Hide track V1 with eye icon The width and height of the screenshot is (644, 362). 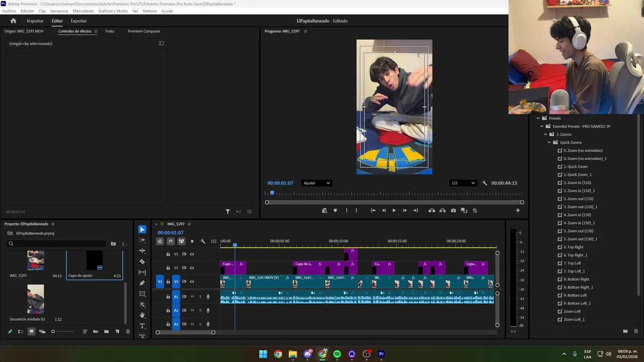(192, 282)
